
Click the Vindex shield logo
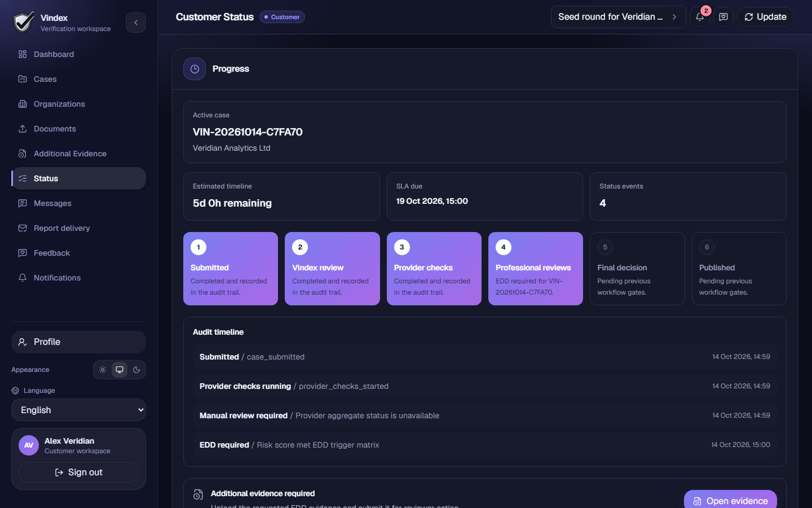(24, 23)
